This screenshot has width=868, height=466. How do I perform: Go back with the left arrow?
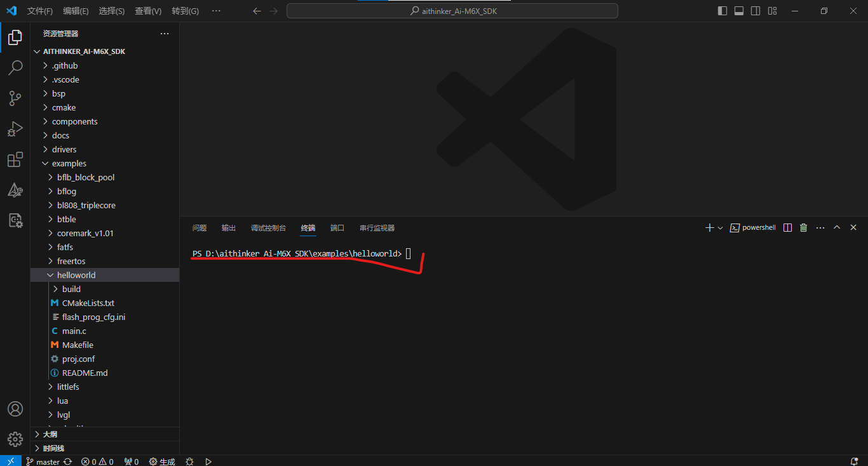click(x=257, y=11)
